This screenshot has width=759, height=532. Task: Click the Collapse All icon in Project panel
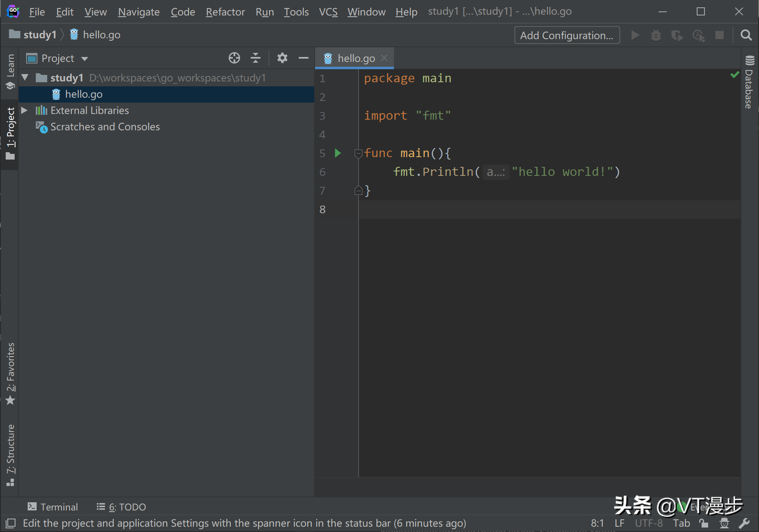click(x=256, y=58)
